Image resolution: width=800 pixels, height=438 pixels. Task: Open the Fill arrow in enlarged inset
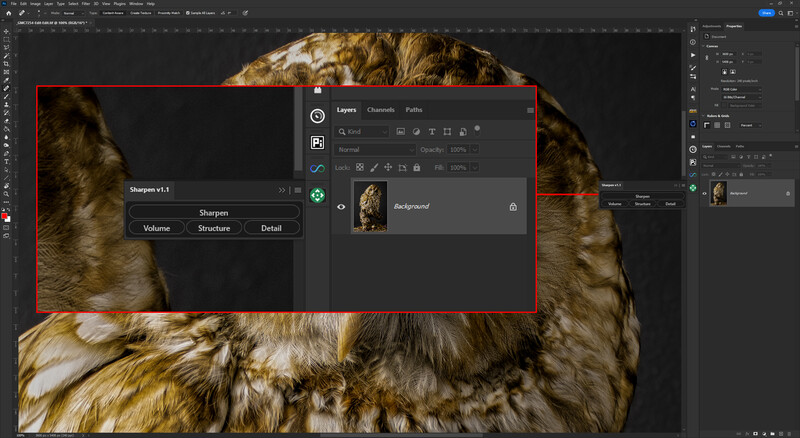pyautogui.click(x=474, y=167)
